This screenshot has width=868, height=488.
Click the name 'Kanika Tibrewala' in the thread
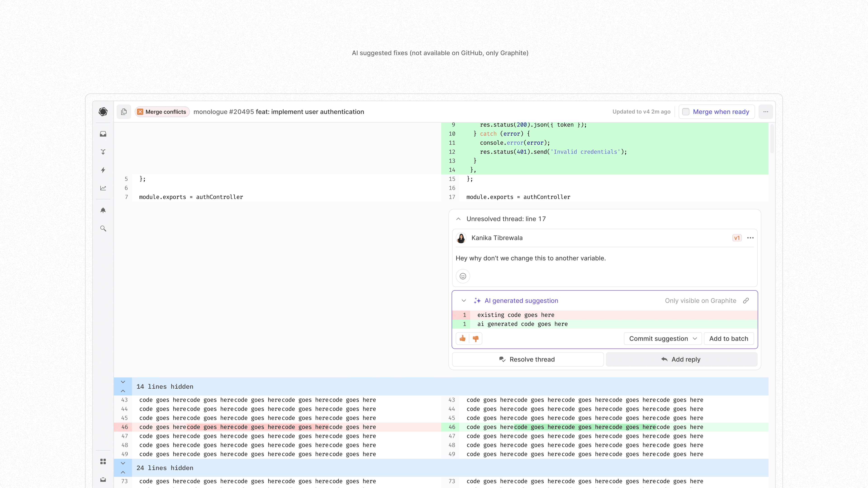point(497,238)
